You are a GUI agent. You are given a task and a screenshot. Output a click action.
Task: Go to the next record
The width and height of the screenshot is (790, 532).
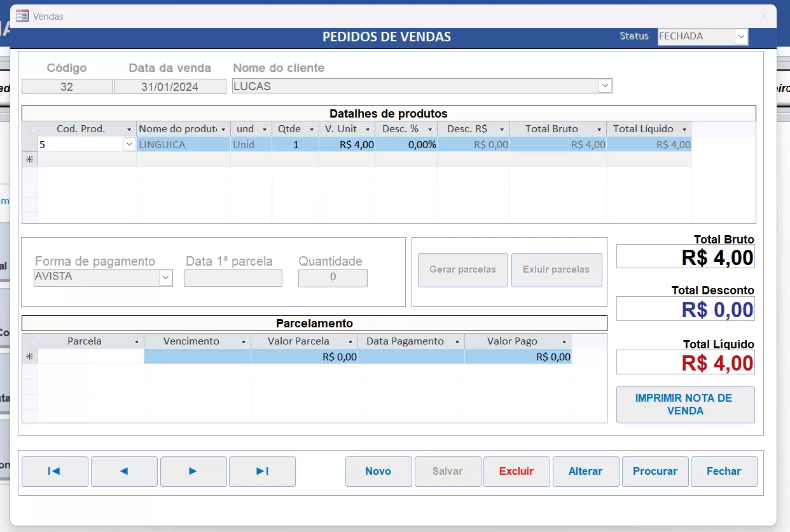[193, 472]
